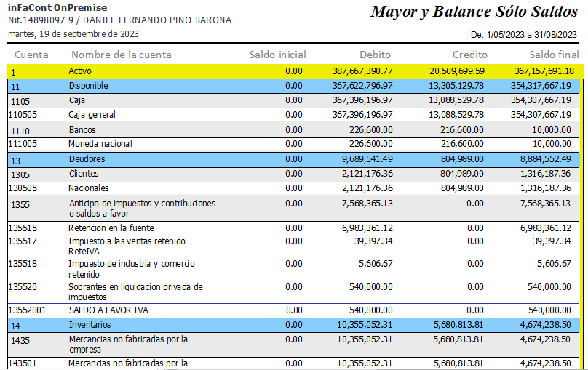Click the 'Saldo final' column header
Image resolution: width=588 pixels, height=370 pixels.
tap(555, 55)
